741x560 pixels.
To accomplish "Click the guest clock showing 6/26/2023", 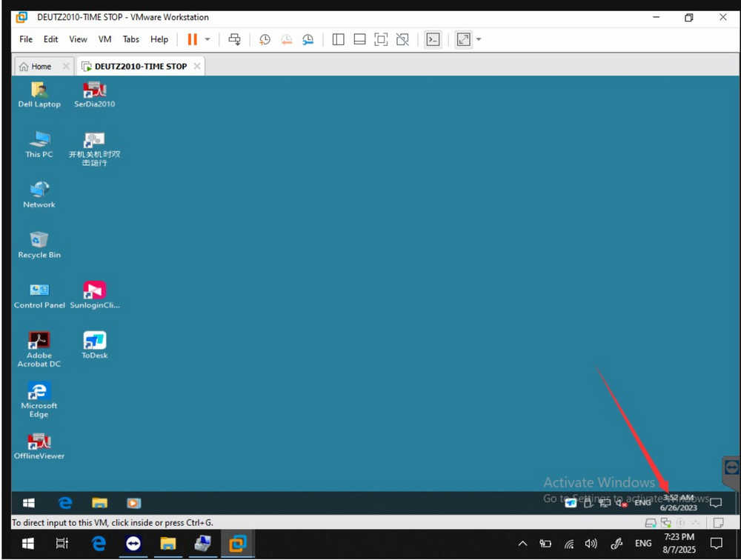I will [x=679, y=503].
